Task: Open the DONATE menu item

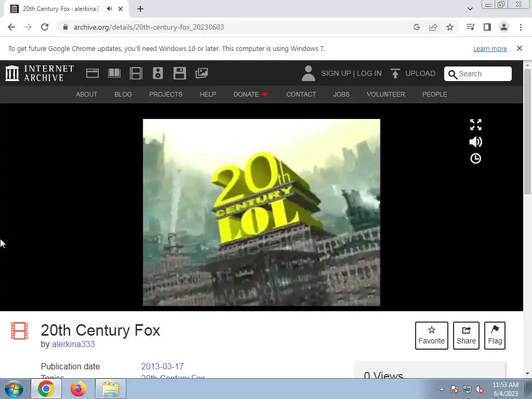Action: [251, 95]
